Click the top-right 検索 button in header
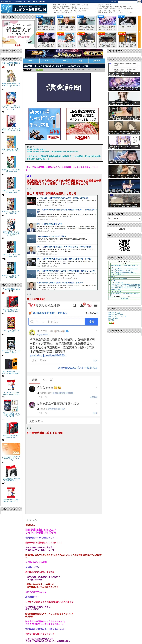 (139, 2)
